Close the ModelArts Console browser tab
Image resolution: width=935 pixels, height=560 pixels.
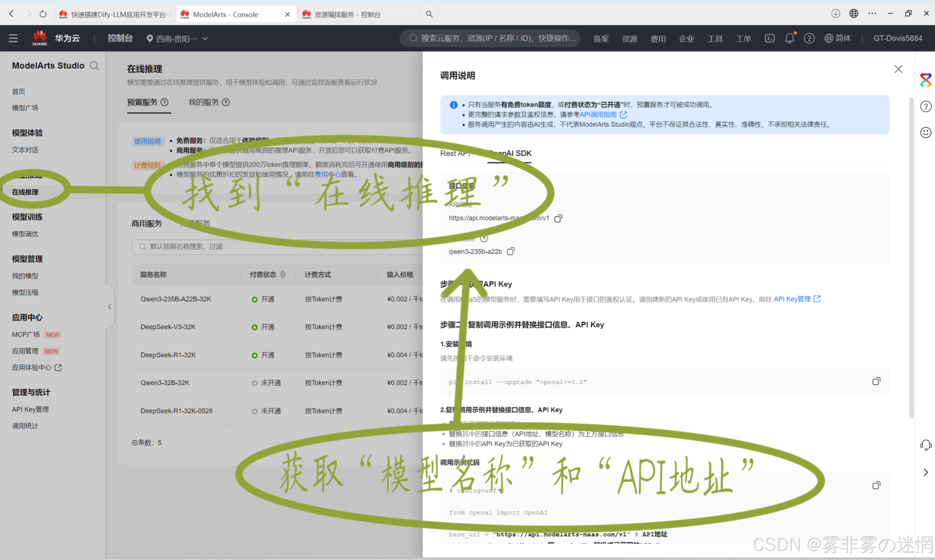pyautogui.click(x=287, y=14)
